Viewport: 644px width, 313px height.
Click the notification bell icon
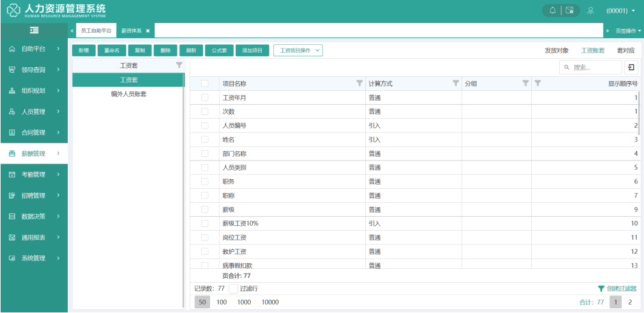[x=553, y=10]
